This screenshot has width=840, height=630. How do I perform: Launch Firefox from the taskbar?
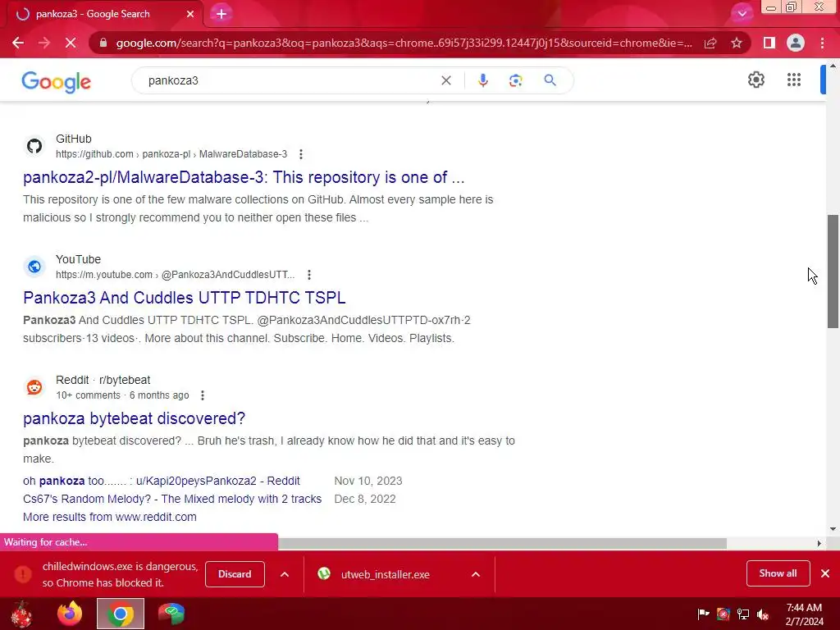pos(70,614)
